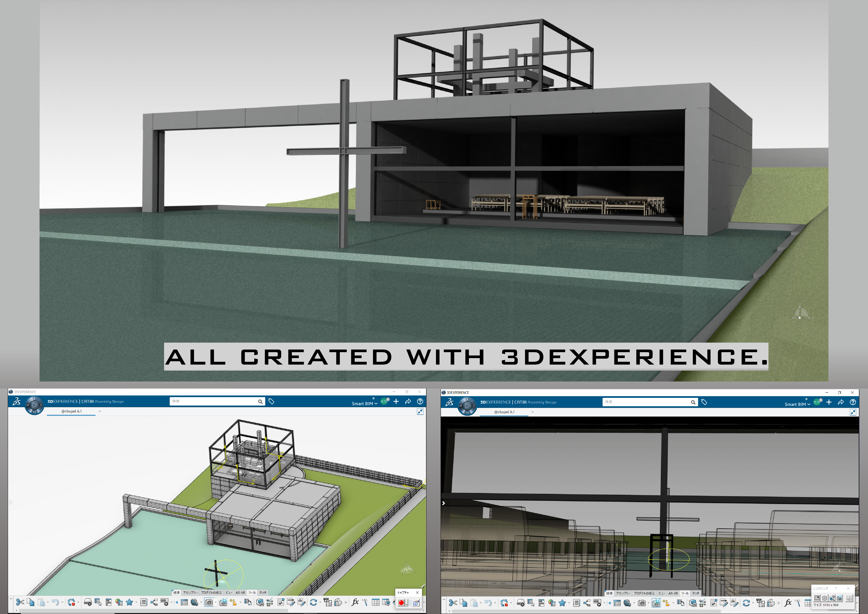The height and width of the screenshot is (614, 868).
Task: Click the Robot axis widget in left viewport
Action: pos(407,568)
